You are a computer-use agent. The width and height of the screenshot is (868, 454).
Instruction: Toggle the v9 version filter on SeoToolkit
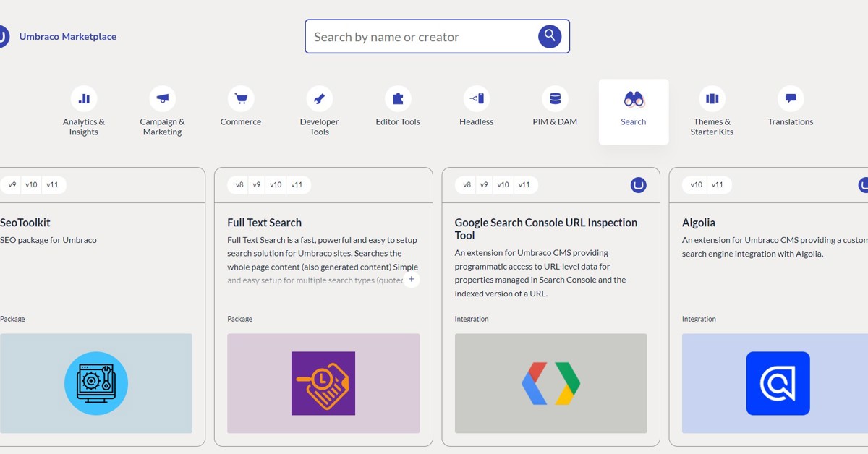[x=11, y=184]
